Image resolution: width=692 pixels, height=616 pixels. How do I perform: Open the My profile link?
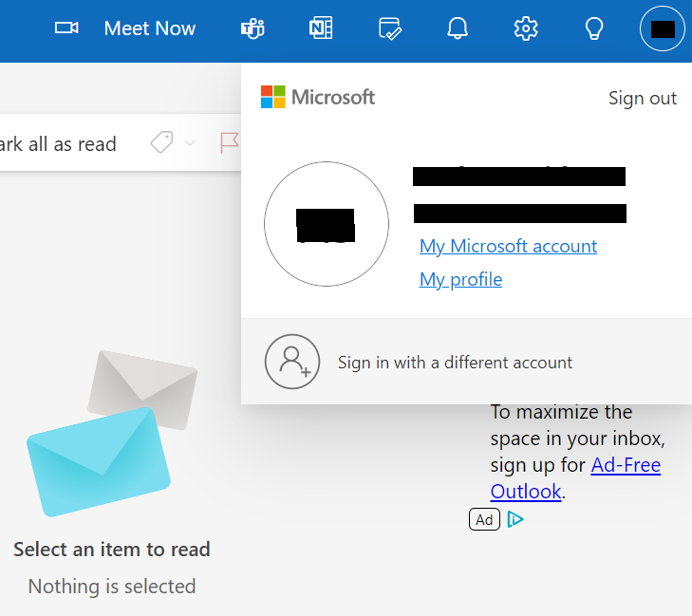click(x=460, y=279)
